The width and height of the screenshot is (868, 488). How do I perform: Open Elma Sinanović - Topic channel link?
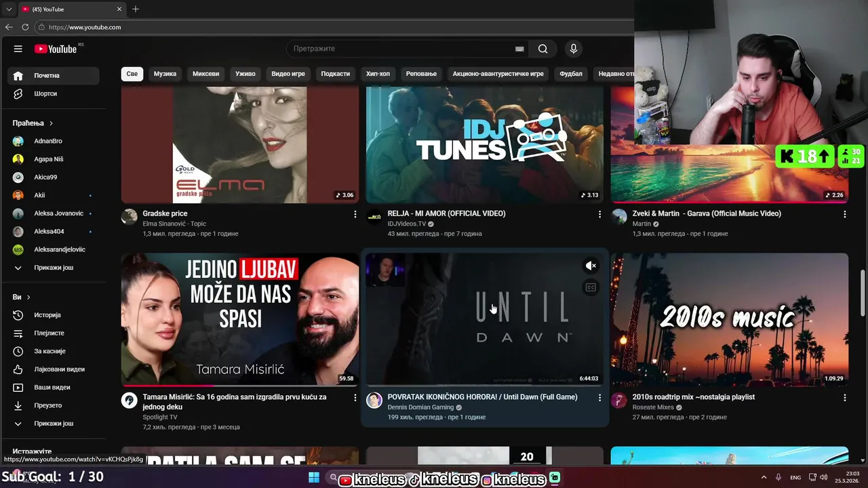click(x=174, y=224)
